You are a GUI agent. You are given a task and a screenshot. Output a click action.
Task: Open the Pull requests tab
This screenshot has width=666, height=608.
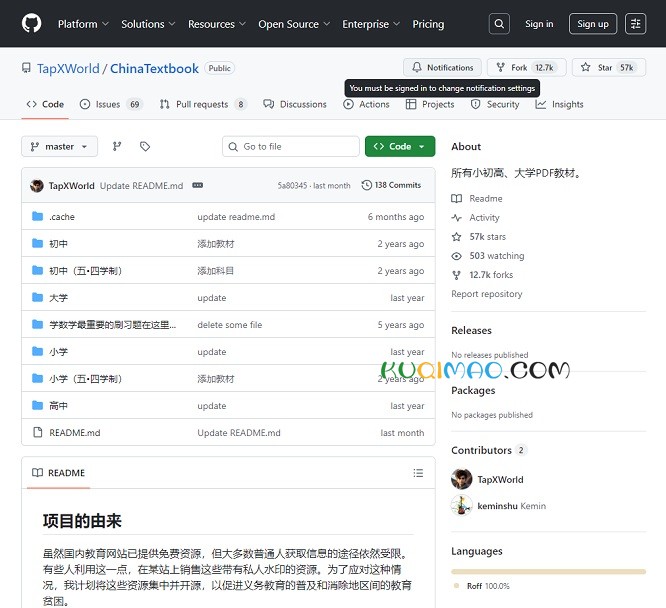tap(203, 104)
